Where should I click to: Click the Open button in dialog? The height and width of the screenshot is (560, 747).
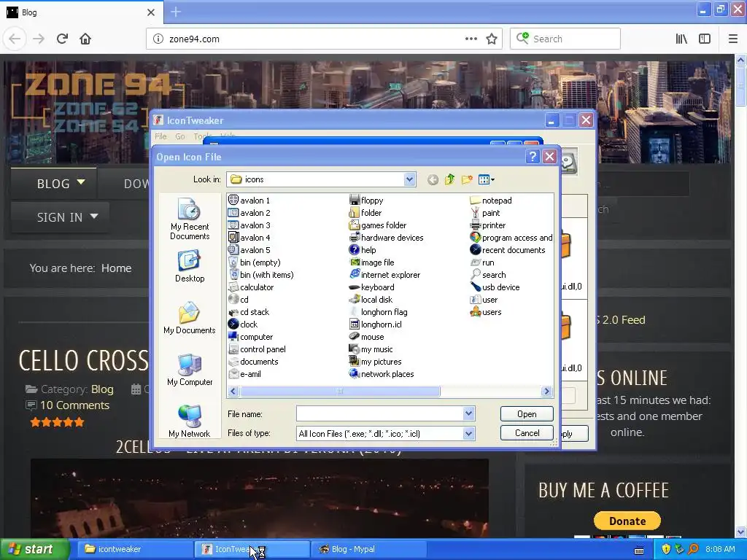(527, 414)
